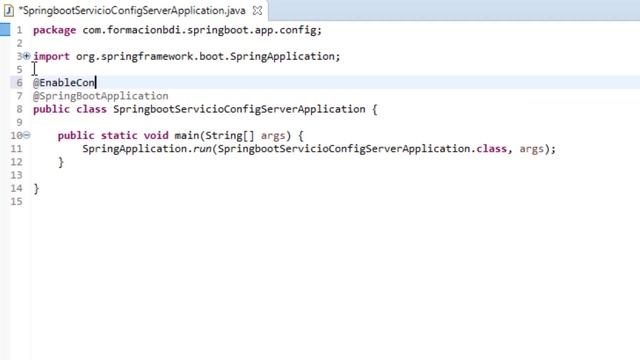Click line number 1 in the gutter
This screenshot has width=640, height=360.
point(19,30)
